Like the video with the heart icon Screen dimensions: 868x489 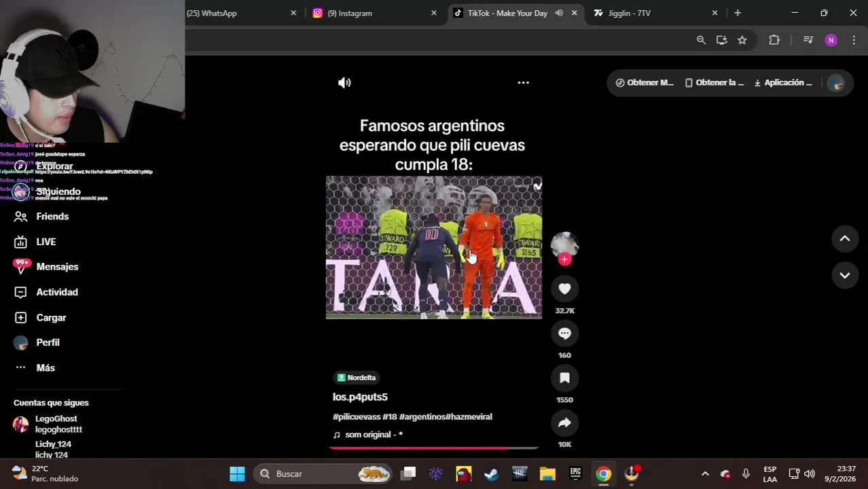pos(564,289)
